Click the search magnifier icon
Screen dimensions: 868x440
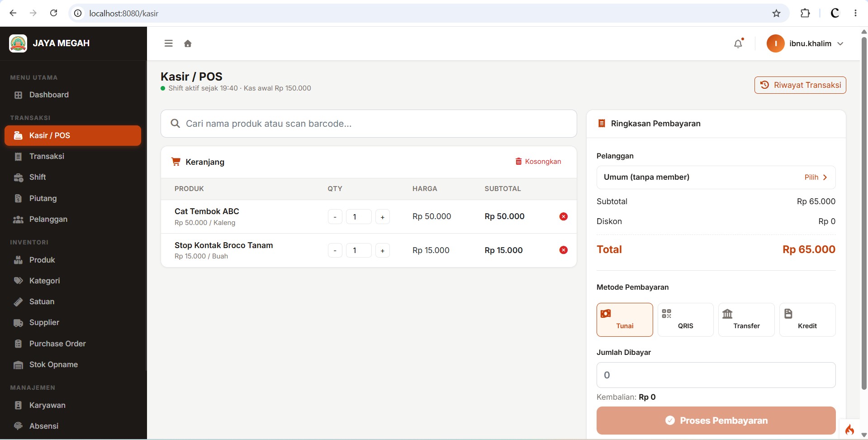point(175,124)
